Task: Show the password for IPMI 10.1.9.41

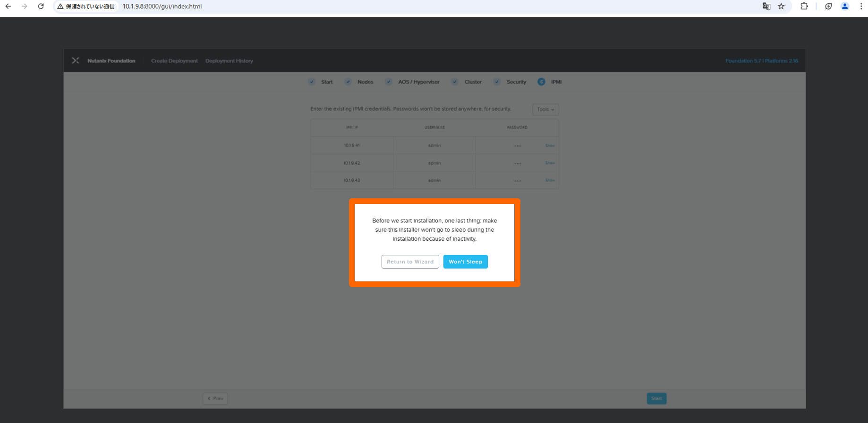Action: [550, 145]
